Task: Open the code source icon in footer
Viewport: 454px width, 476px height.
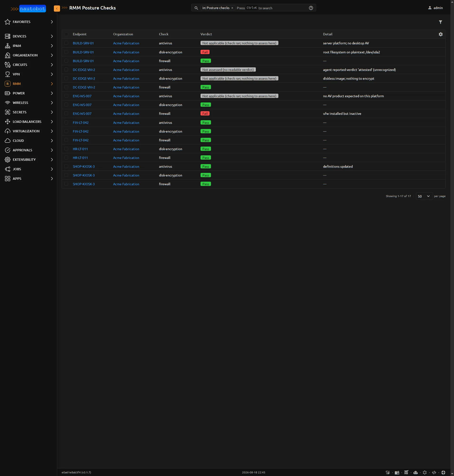Action: [x=434, y=472]
